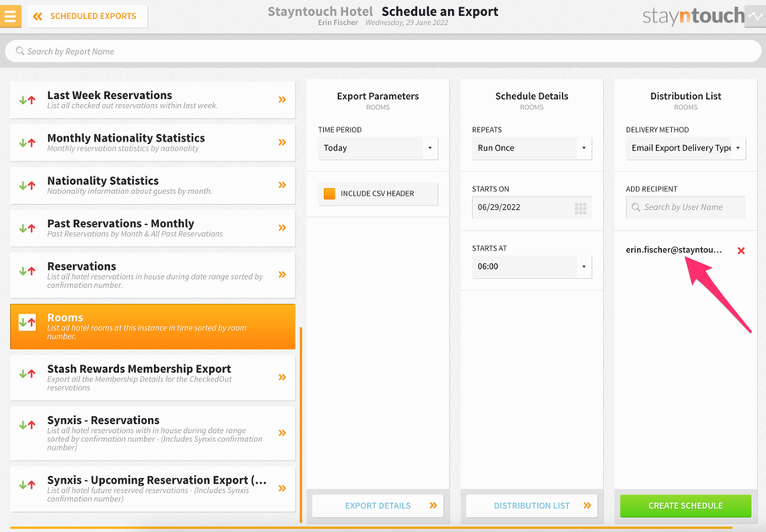Select Synxis - Upcoming Reservation Export

[152, 489]
